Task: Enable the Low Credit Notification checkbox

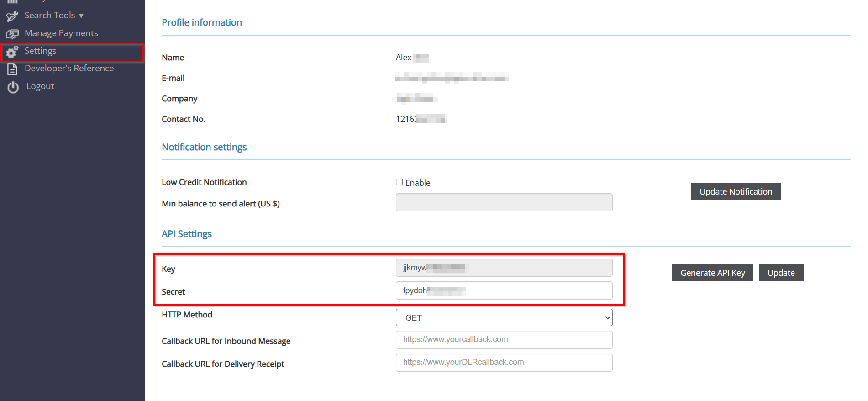Action: tap(399, 182)
